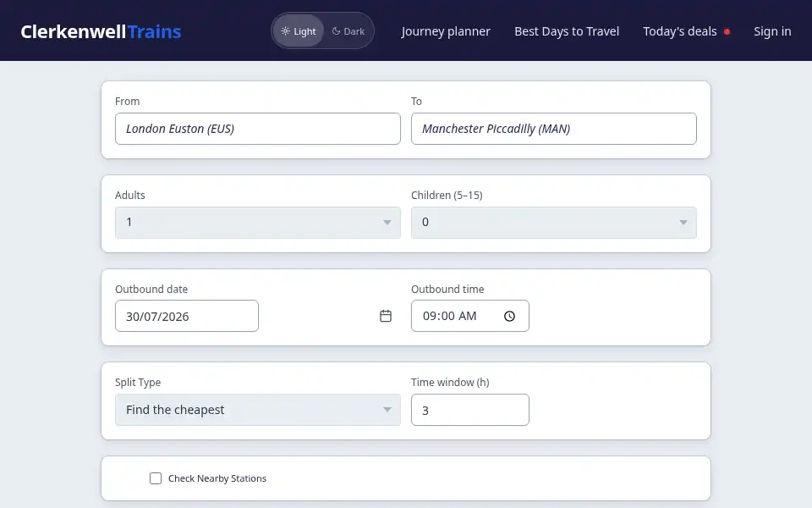Focus the From station field
This screenshot has width=812, height=508.
click(258, 129)
